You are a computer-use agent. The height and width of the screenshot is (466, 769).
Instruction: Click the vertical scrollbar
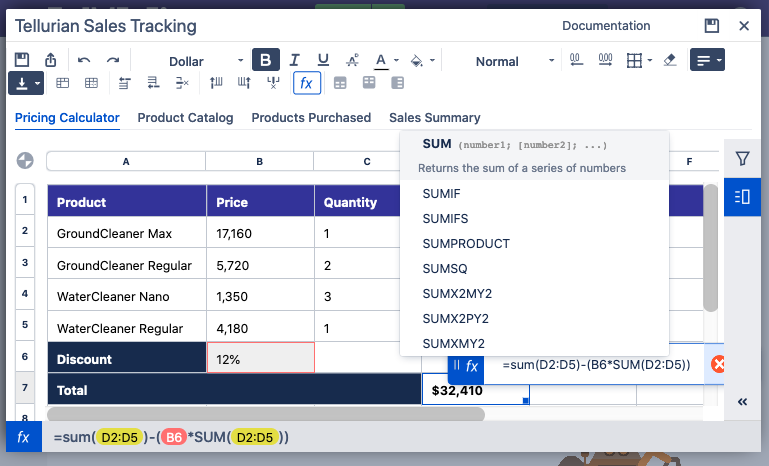point(710,248)
